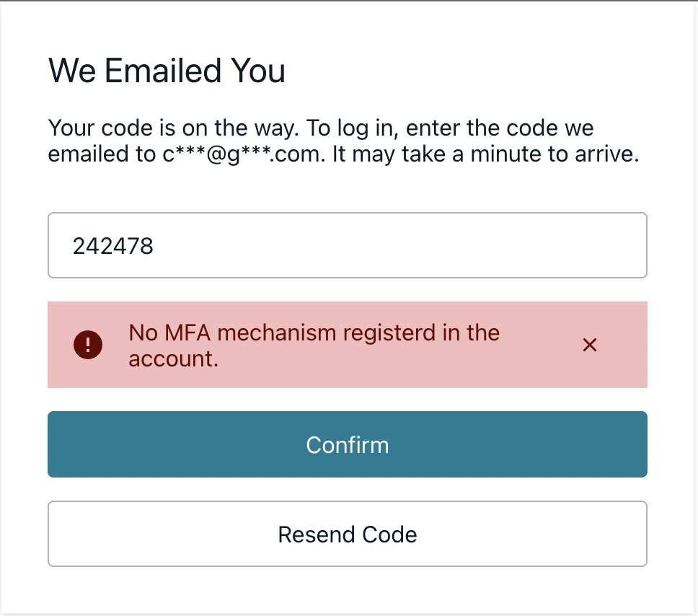Image resolution: width=698 pixels, height=616 pixels.
Task: Select the entered code 242478
Action: pos(112,245)
